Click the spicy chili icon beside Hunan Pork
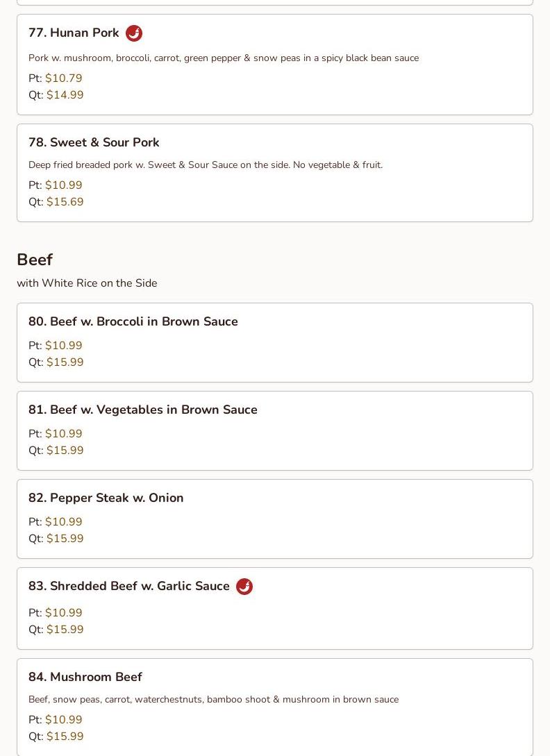The image size is (550, 756). point(134,33)
